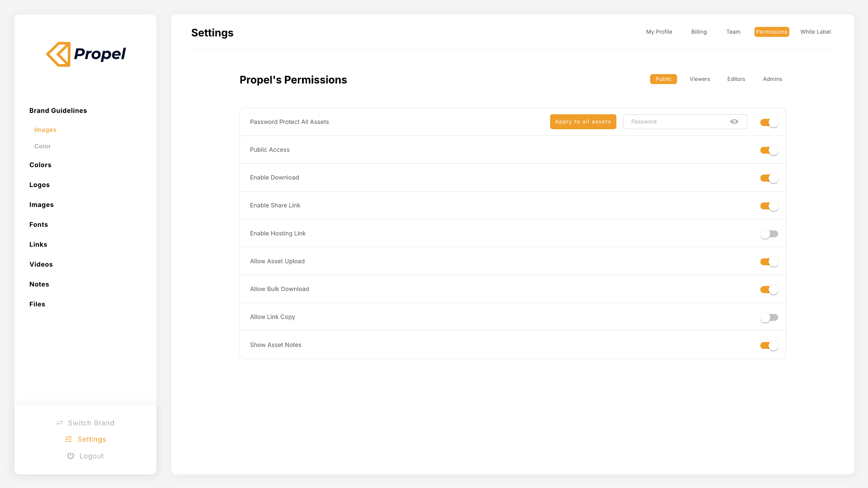Toggle off Show Asset Notes
The width and height of the screenshot is (868, 488).
(x=769, y=345)
